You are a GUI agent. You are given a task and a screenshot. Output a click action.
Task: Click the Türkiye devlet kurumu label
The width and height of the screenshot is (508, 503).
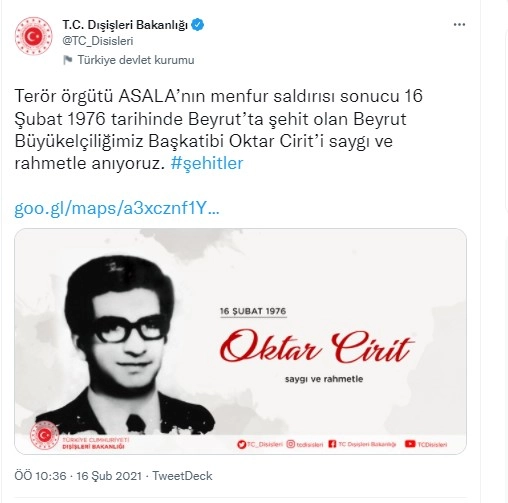(136, 60)
